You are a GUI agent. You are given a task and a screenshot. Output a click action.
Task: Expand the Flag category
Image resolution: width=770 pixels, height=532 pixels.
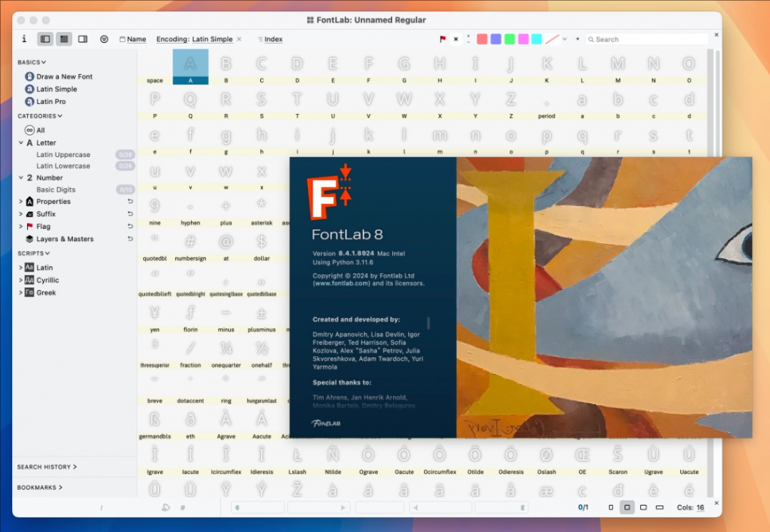click(21, 227)
